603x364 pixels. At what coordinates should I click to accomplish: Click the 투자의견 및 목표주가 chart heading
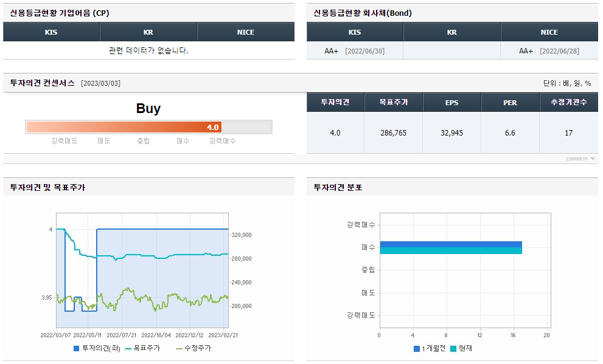pos(47,187)
